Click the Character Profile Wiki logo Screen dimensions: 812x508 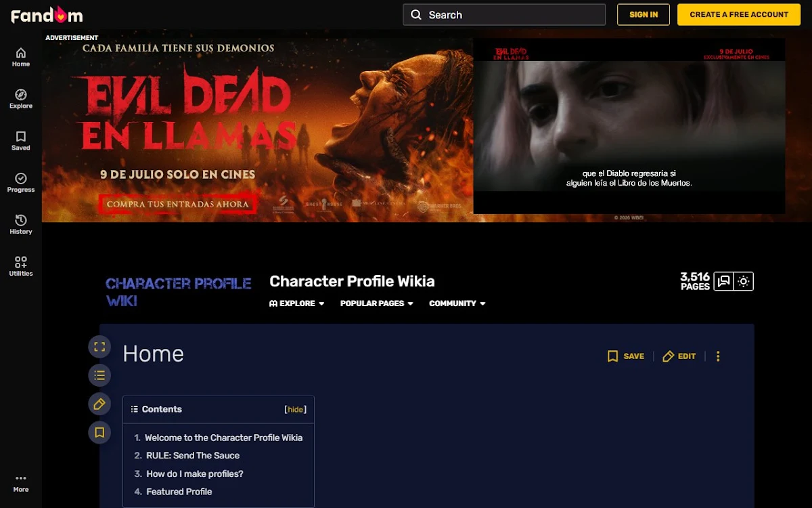tap(179, 292)
